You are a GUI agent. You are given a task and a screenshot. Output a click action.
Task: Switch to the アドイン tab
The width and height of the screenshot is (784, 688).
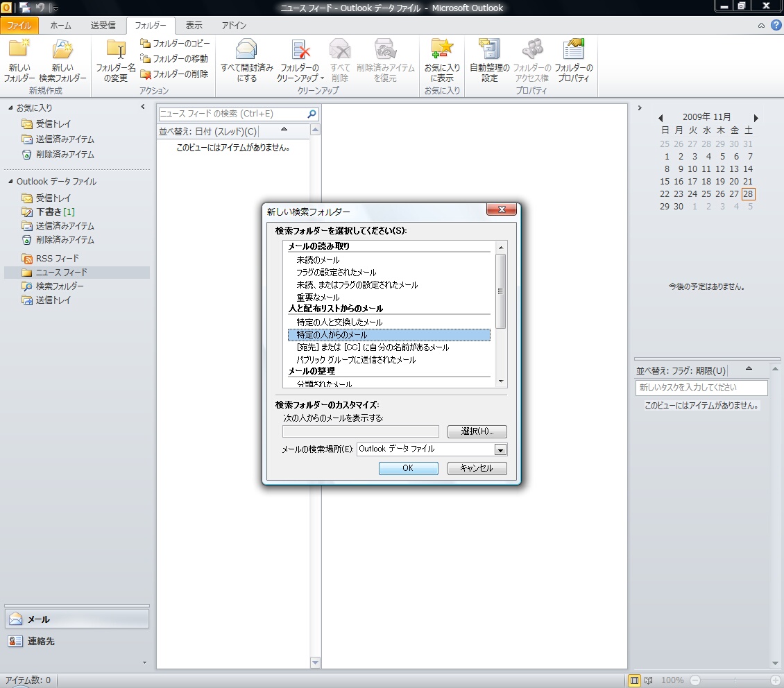(x=234, y=26)
